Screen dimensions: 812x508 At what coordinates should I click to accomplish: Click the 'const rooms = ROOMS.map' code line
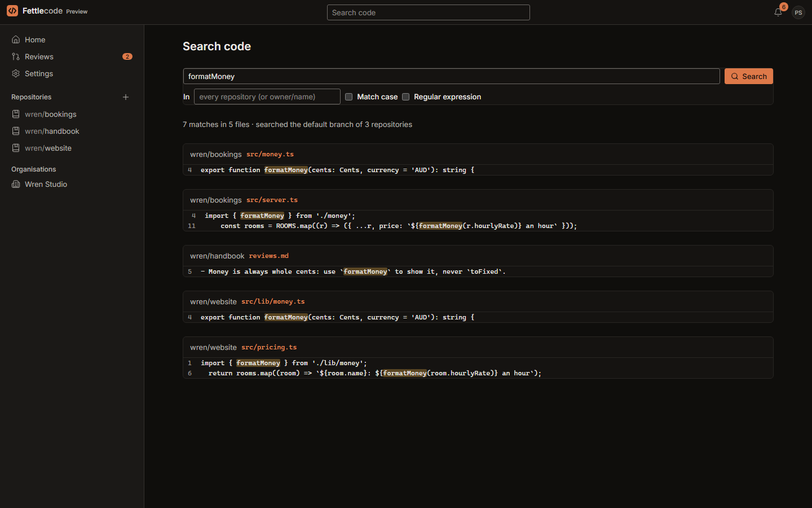[478, 226]
